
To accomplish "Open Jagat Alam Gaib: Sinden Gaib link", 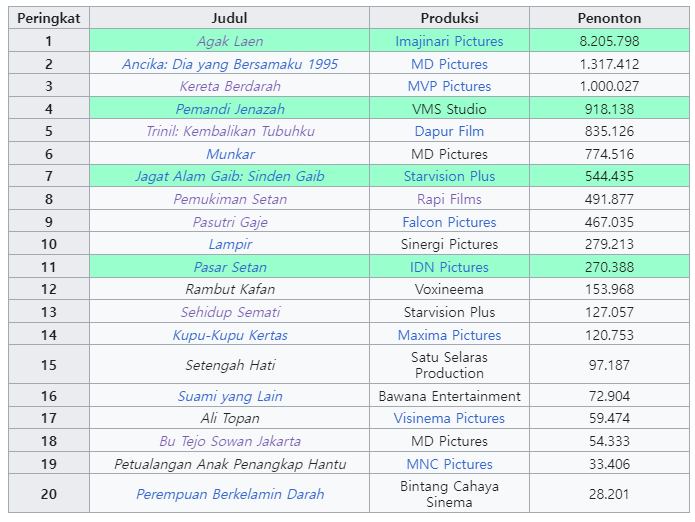I will (230, 176).
